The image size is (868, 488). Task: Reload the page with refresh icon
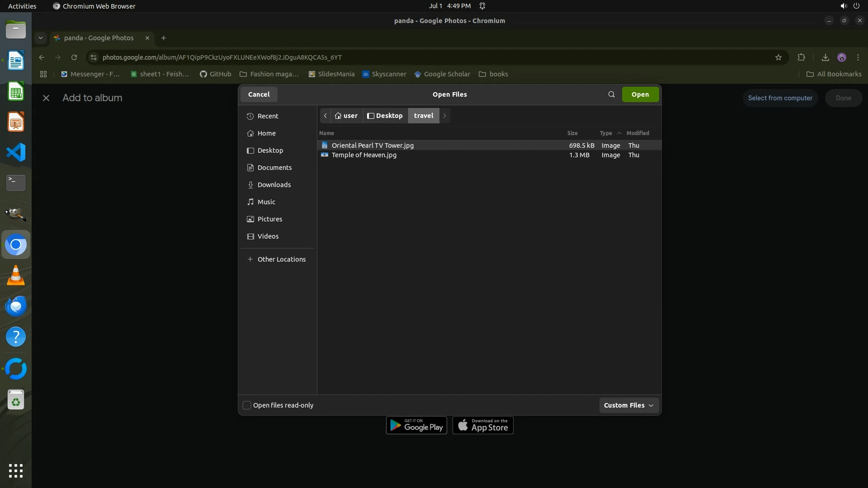[x=74, y=57]
